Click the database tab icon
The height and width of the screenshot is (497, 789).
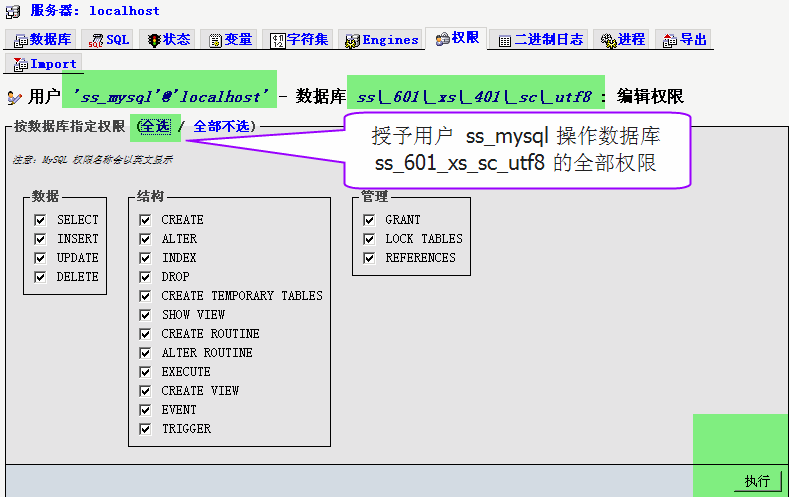click(21, 41)
